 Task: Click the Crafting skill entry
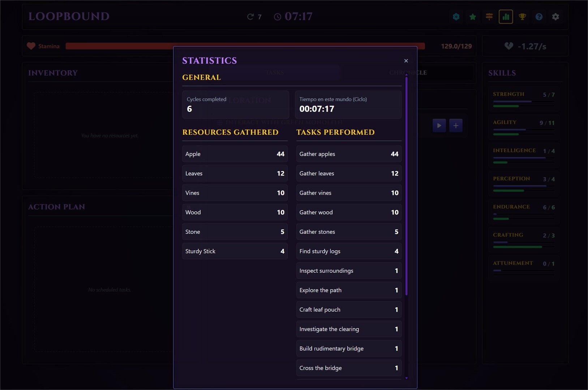click(x=523, y=239)
